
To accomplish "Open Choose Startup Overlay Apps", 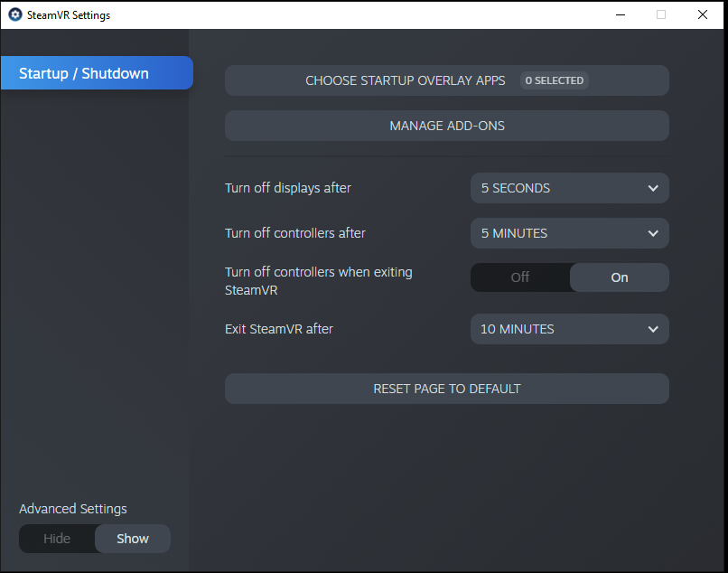I will [x=446, y=80].
